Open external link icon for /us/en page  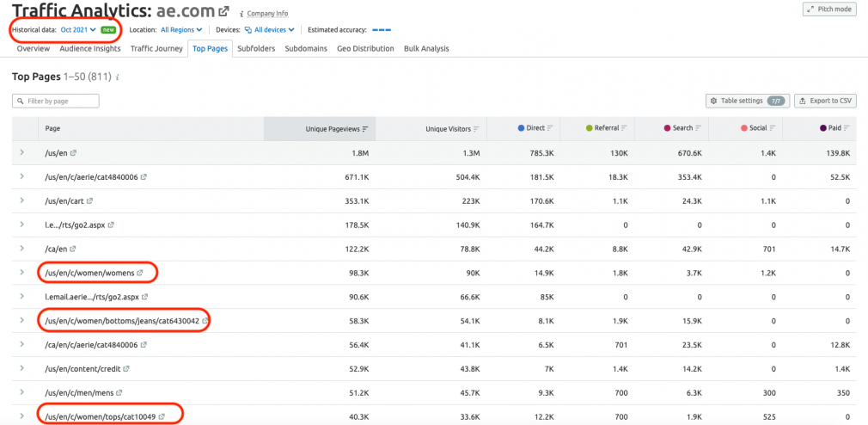(x=73, y=152)
